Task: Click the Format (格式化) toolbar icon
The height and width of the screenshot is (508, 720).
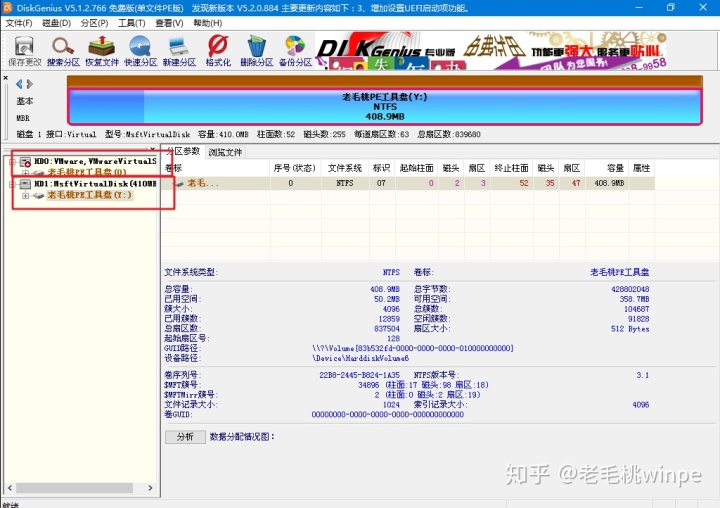Action: pos(218,51)
